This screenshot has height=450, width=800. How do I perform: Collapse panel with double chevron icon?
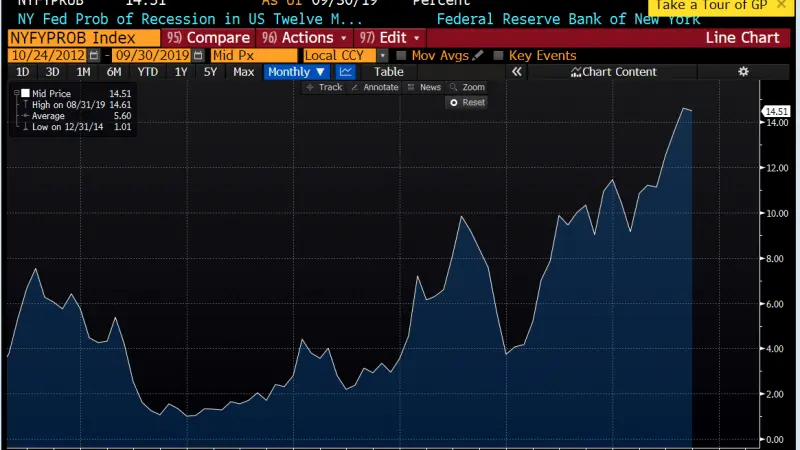(x=517, y=72)
